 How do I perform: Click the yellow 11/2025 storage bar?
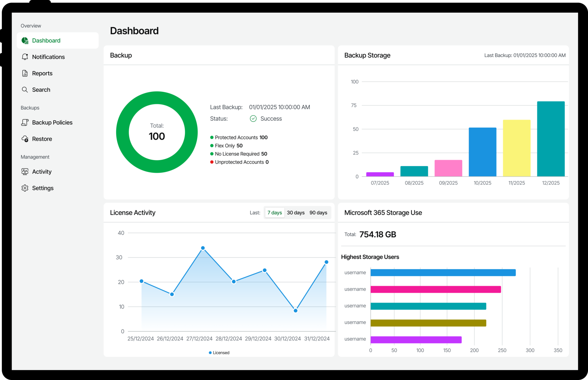coord(517,148)
